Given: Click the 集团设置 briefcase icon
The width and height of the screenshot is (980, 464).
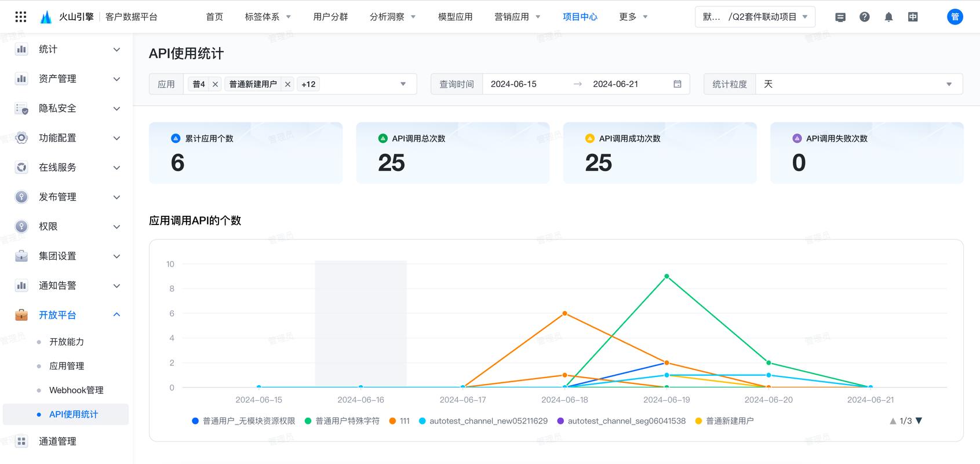Looking at the screenshot, I should (x=21, y=256).
